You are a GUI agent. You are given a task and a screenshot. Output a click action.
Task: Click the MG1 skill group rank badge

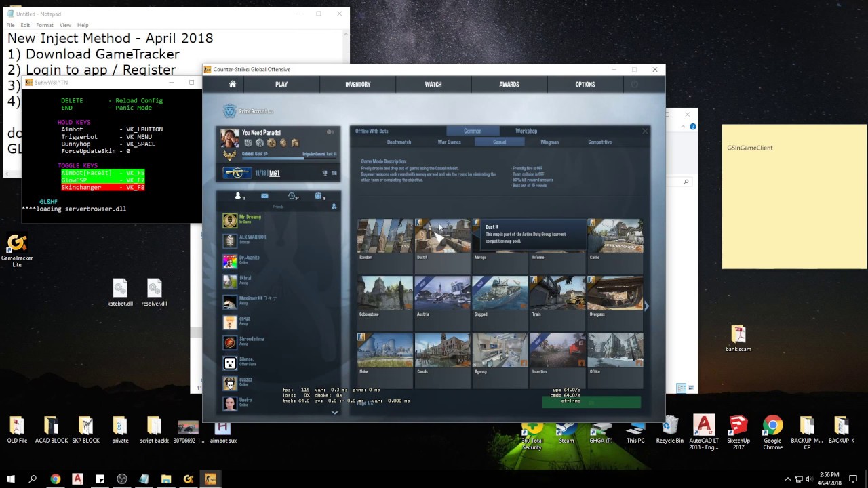237,173
